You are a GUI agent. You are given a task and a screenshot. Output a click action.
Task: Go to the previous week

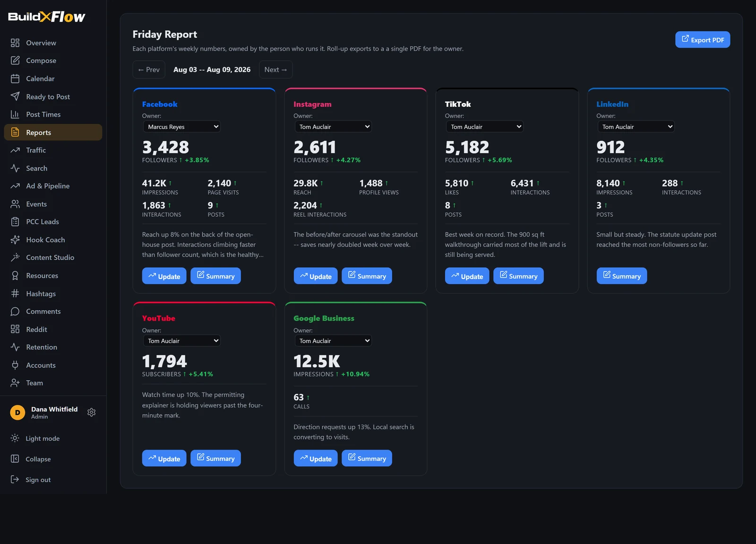(149, 69)
